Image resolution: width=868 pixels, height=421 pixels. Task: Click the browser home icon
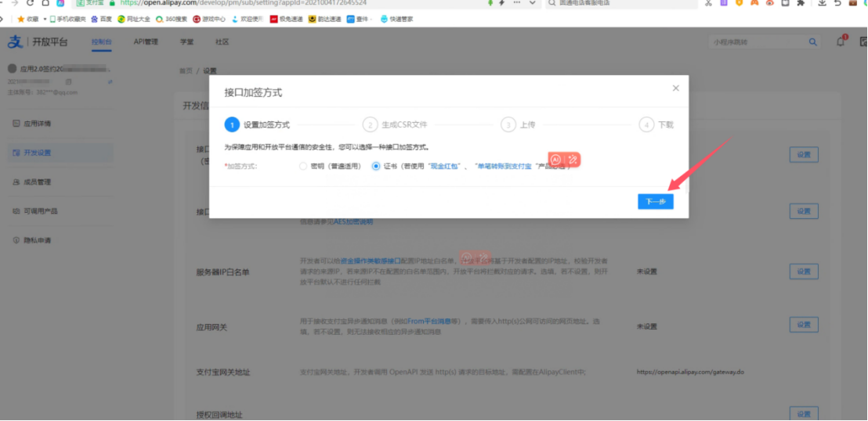point(45,3)
